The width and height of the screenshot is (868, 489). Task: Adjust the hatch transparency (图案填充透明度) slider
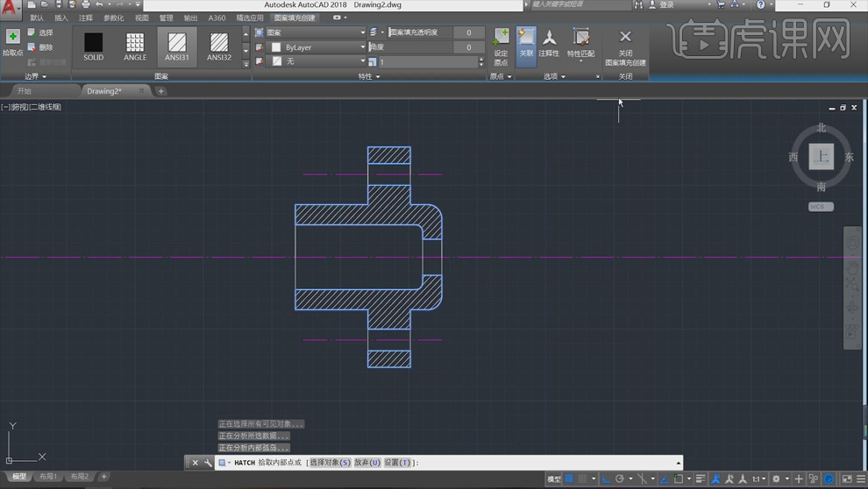pos(421,32)
